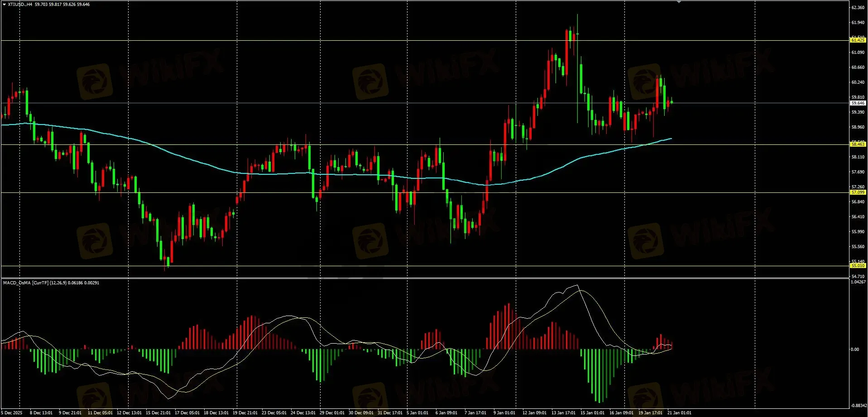Image resolution: width=868 pixels, height=417 pixels.
Task: Click the 54.710 price scale label
Action: (x=858, y=277)
